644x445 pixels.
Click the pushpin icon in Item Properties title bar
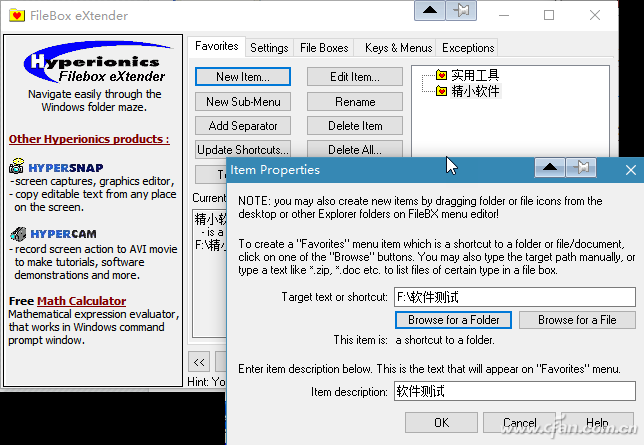[581, 167]
